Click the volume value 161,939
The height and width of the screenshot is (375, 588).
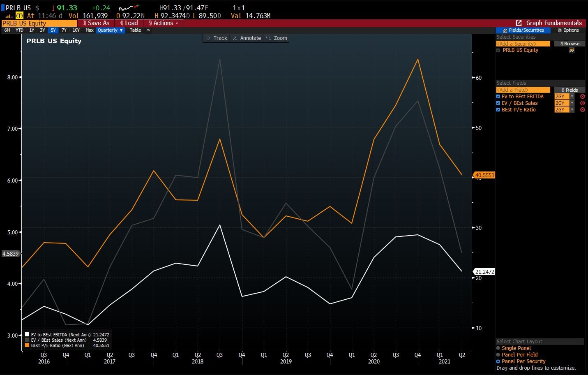pyautogui.click(x=95, y=16)
